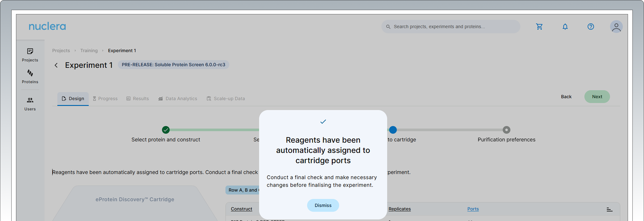Viewport: 644px width, 221px height.
Task: Click the Next button
Action: [597, 97]
